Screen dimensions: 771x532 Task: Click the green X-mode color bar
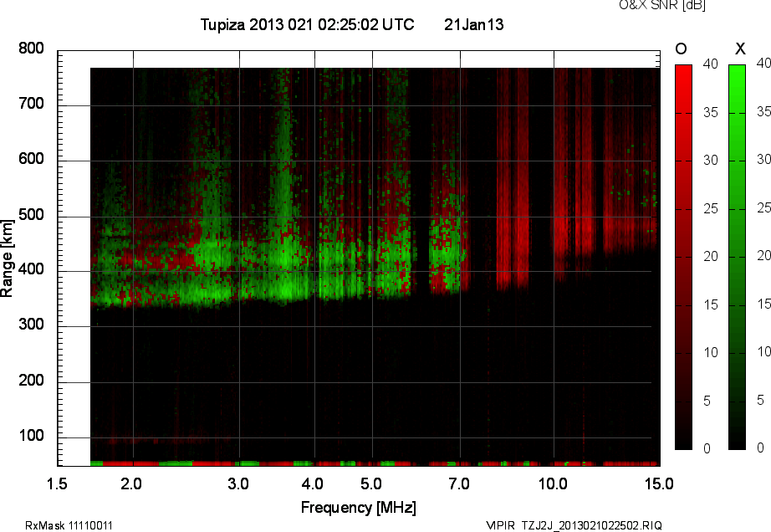click(737, 257)
